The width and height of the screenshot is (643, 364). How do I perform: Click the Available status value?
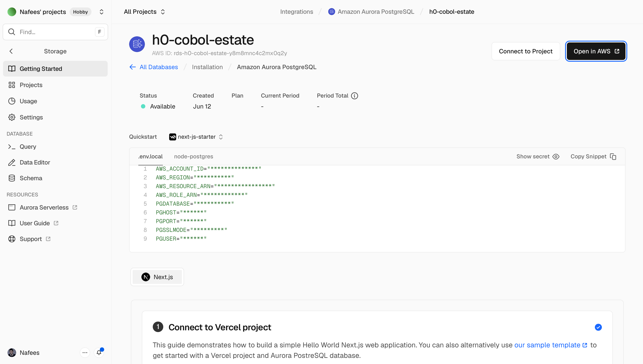click(163, 107)
